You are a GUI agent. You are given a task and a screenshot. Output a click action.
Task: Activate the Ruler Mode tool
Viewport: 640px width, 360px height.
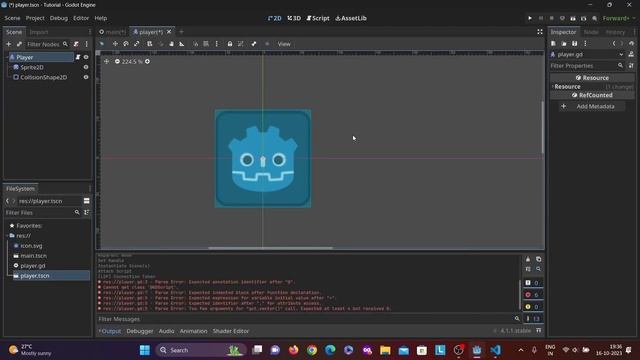[x=182, y=44]
